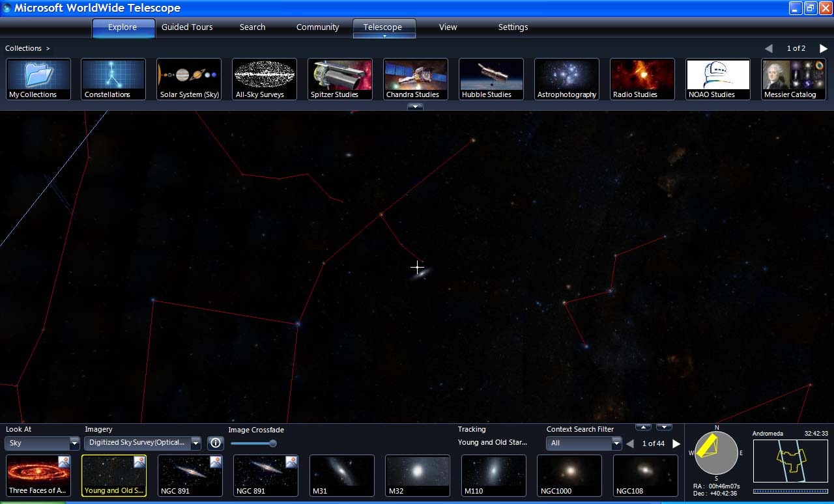
Task: Open the Context Search Filter dropdown
Action: 584,443
